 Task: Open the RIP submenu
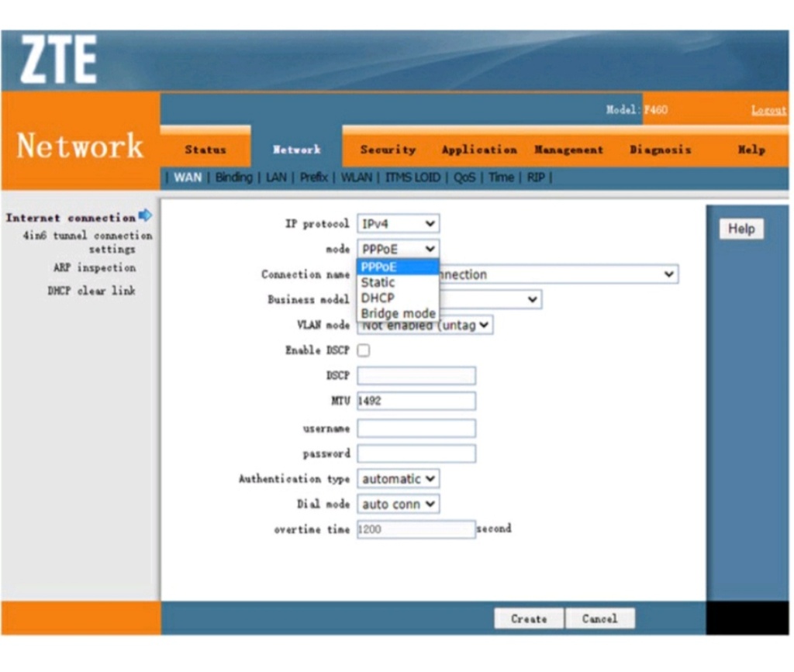536,177
